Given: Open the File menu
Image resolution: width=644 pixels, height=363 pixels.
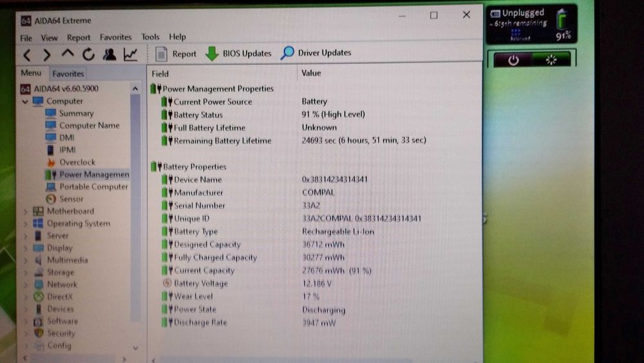Looking at the screenshot, I should [26, 38].
